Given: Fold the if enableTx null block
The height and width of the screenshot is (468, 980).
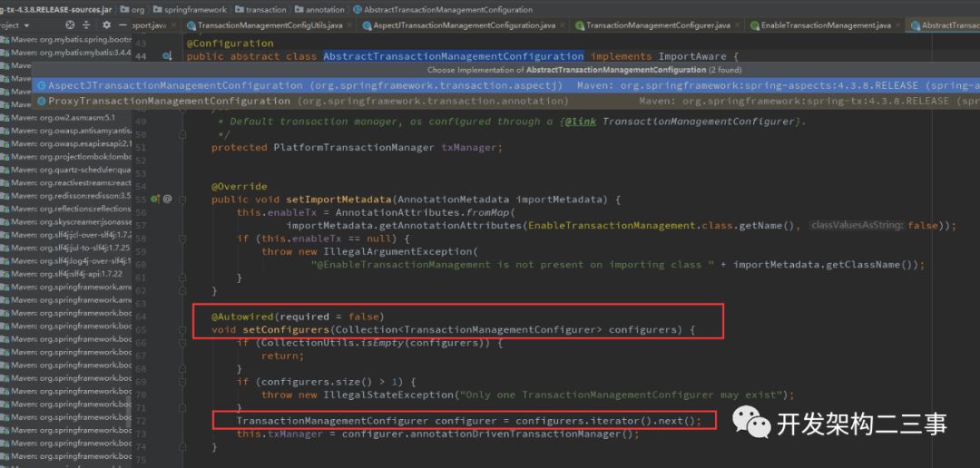Looking at the screenshot, I should [181, 238].
